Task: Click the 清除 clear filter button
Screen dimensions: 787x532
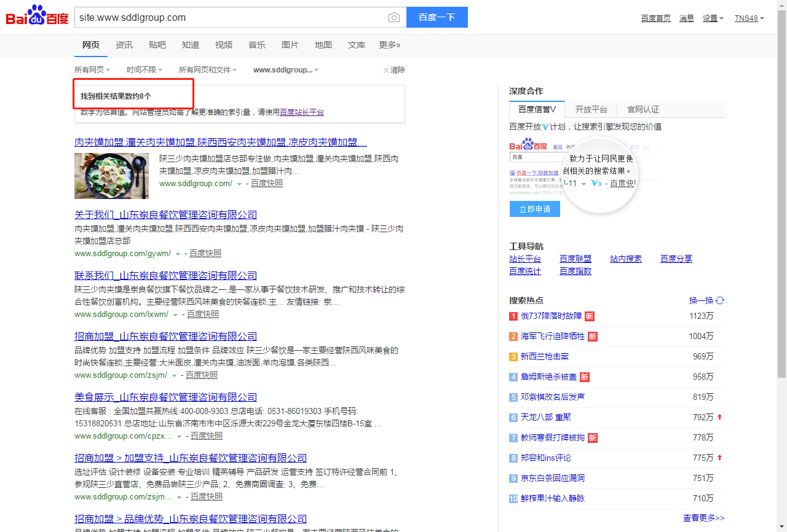Action: 394,70
